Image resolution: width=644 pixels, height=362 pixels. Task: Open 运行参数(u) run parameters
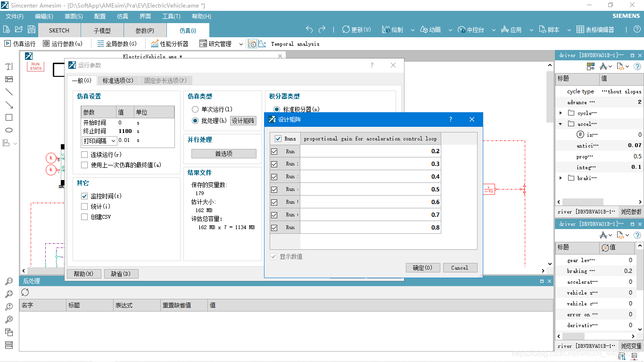[63, 44]
